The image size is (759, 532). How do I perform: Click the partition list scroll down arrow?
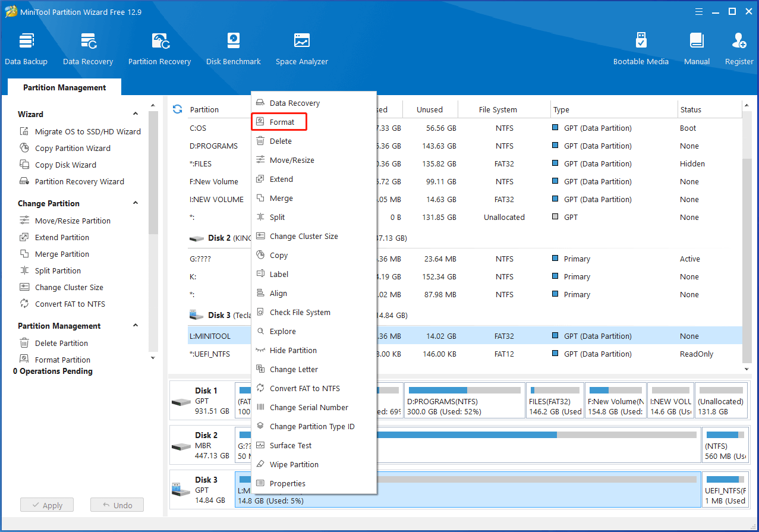747,369
